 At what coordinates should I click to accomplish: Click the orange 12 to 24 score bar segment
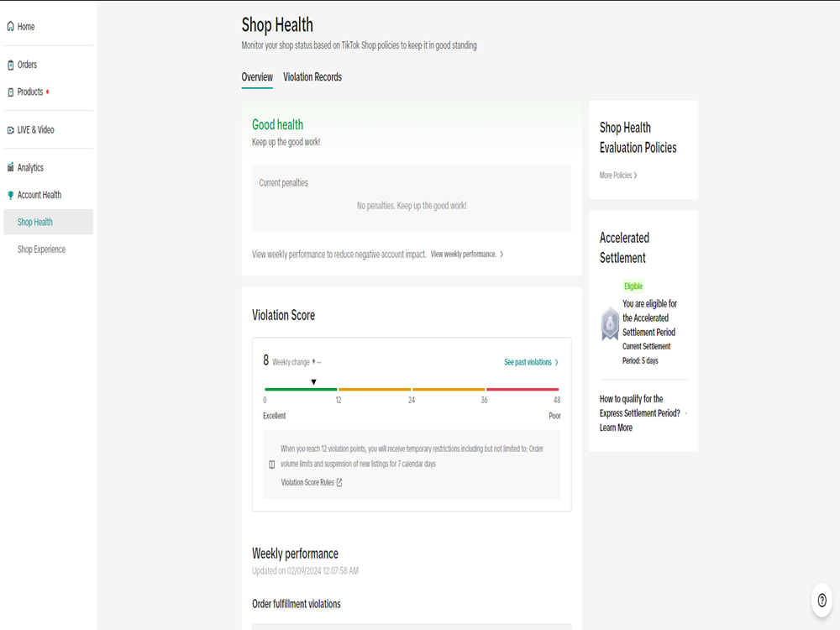(375, 389)
